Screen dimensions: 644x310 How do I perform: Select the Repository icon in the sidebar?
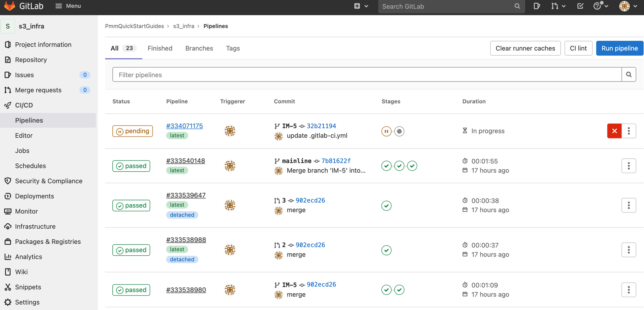point(8,60)
